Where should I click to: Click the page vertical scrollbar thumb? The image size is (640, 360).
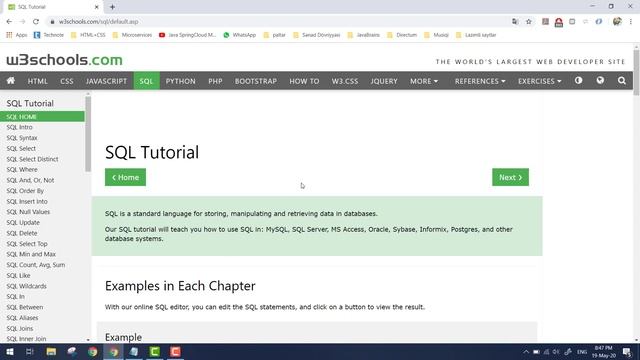point(636,73)
